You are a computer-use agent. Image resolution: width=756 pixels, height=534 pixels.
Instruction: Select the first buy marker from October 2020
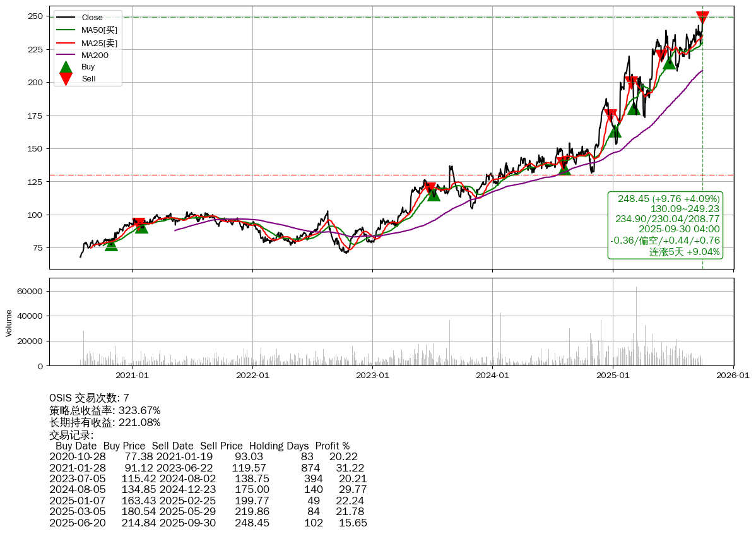pos(111,244)
